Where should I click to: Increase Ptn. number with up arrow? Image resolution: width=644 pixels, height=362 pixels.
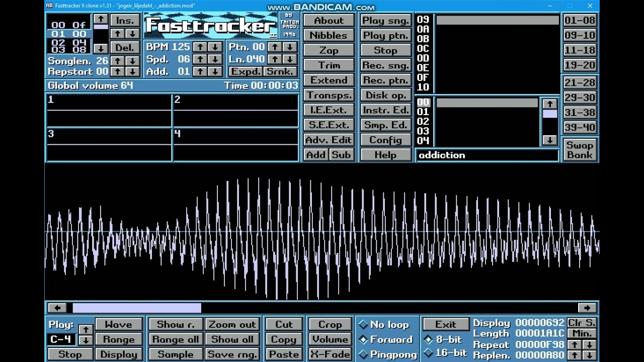[274, 47]
